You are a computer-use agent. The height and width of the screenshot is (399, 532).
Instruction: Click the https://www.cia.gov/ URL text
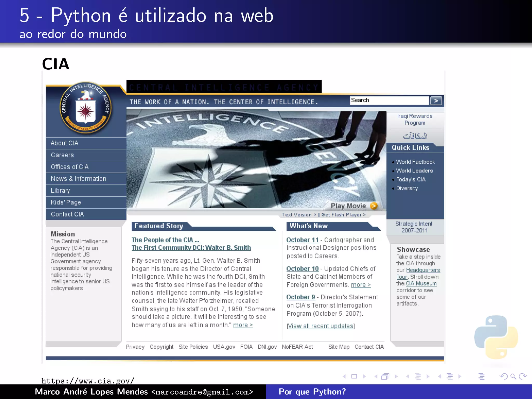tap(88, 381)
